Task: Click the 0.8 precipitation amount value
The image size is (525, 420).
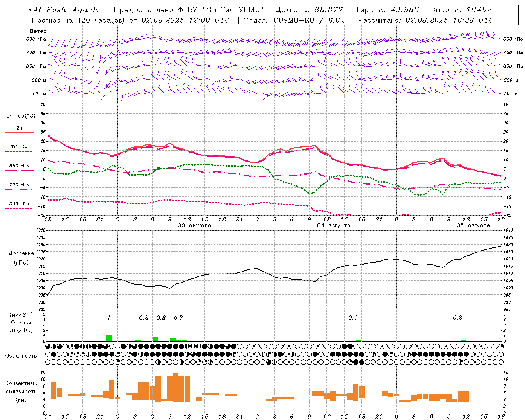Action: (x=161, y=317)
